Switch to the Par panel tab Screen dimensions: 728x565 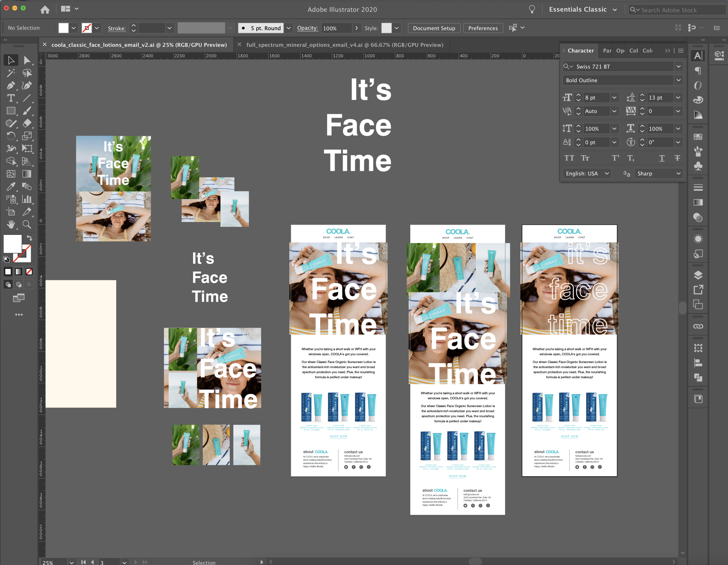(607, 50)
